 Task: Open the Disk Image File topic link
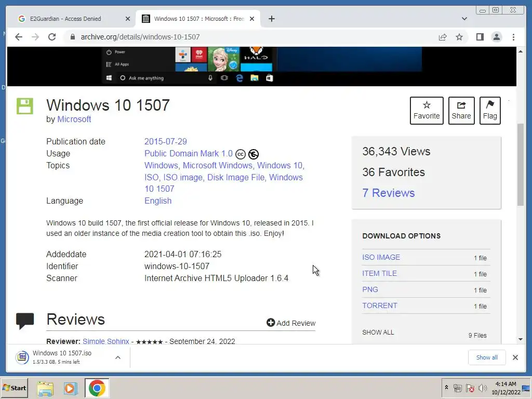click(236, 178)
